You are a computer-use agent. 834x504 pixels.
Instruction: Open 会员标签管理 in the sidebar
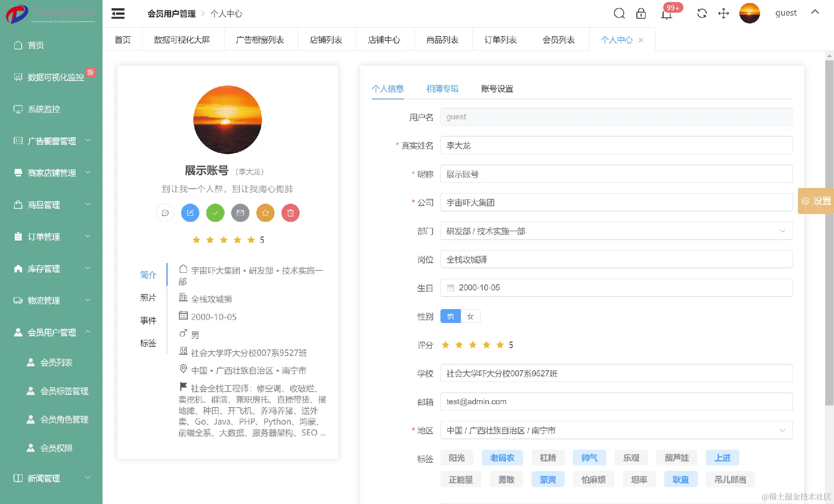coord(64,391)
